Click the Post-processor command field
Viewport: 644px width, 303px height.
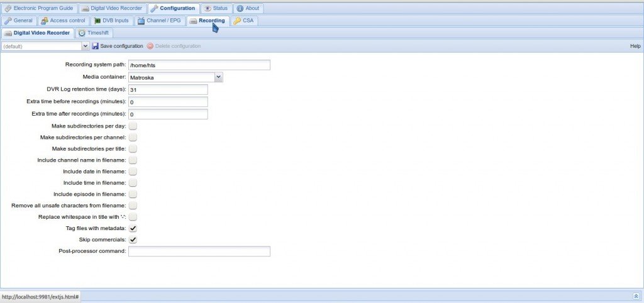point(199,251)
